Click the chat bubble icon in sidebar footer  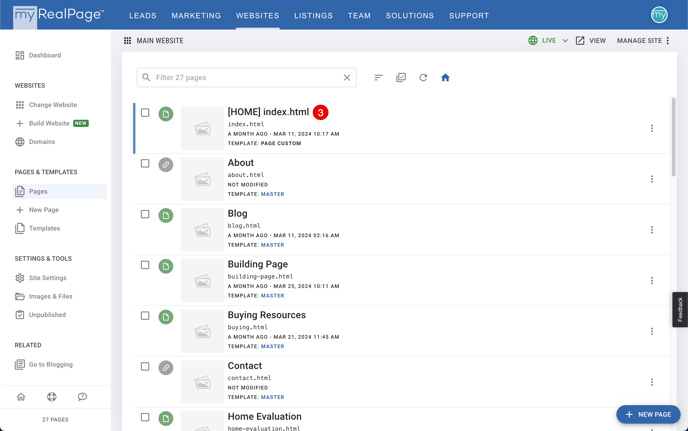[x=82, y=397]
